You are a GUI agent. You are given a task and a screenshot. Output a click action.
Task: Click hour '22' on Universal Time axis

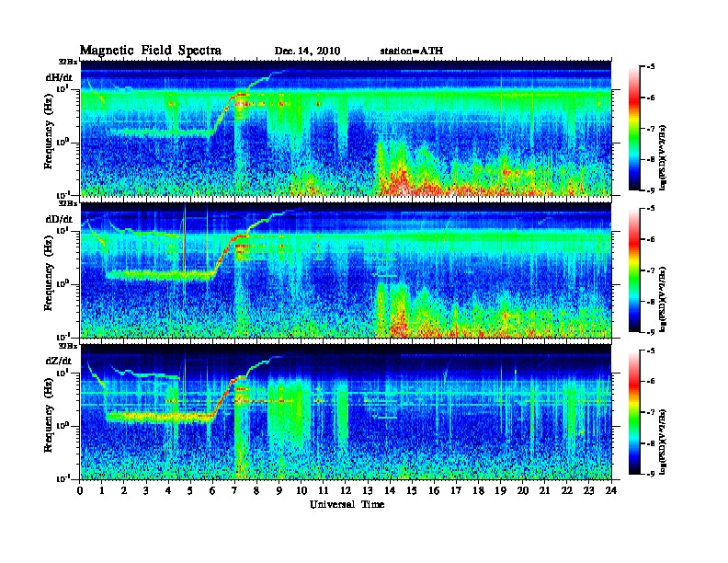[x=567, y=490]
